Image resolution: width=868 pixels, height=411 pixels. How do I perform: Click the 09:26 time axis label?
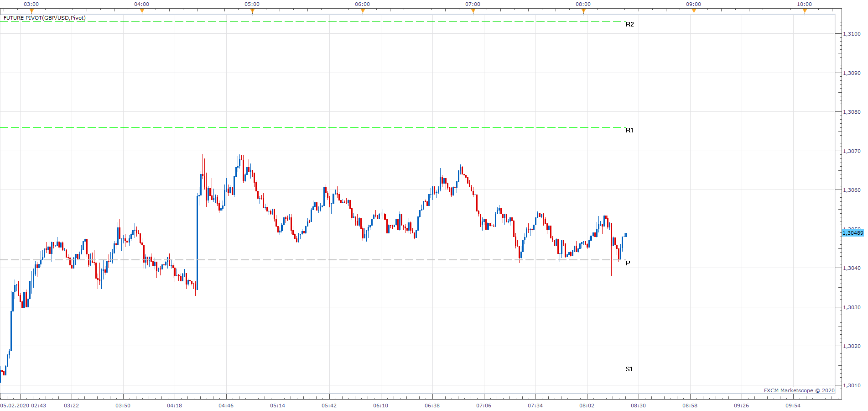pyautogui.click(x=742, y=406)
